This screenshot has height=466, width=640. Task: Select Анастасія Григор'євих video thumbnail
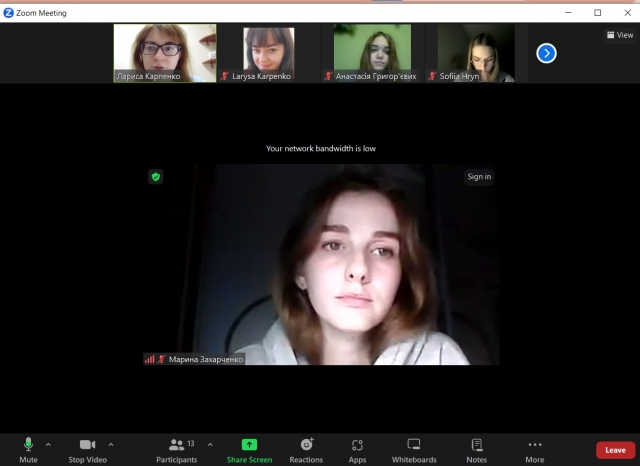tap(372, 53)
